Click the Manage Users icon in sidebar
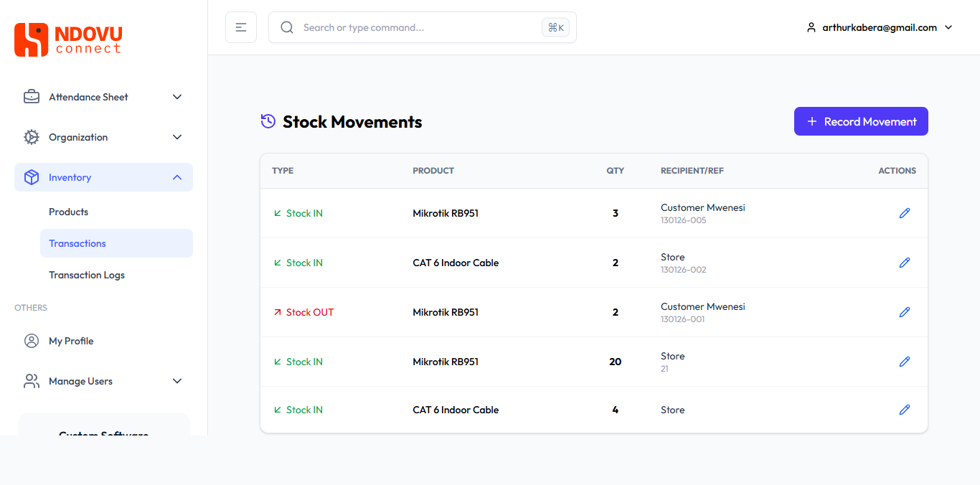980x485 pixels. pos(32,381)
